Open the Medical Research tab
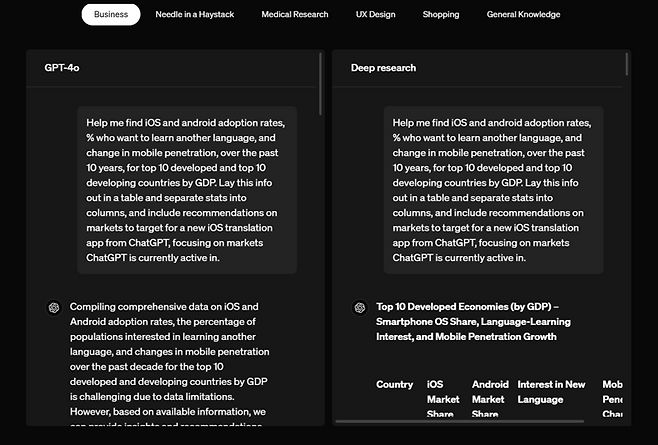Screen dimensions: 658x445 (295, 15)
